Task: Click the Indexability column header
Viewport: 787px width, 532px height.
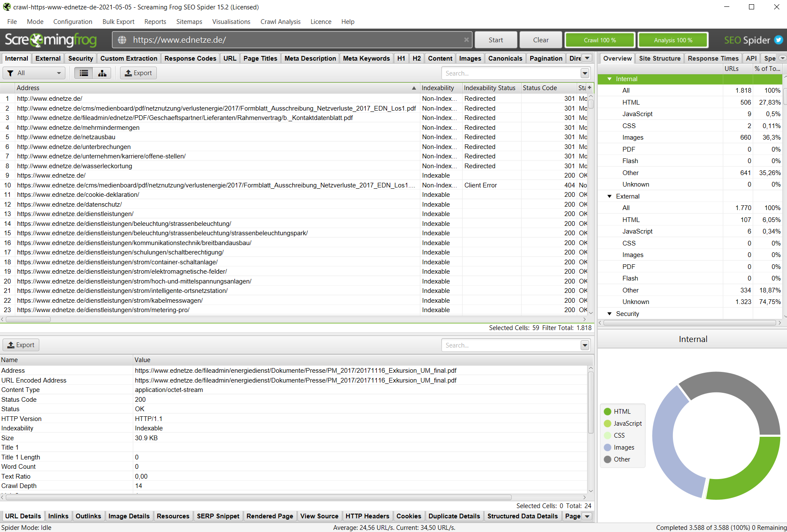Action: (441, 88)
